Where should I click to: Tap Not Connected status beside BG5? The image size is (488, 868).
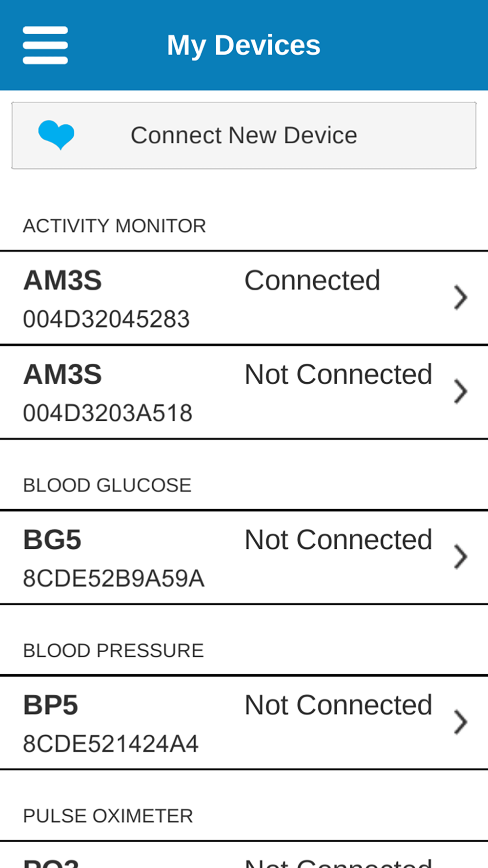point(338,540)
